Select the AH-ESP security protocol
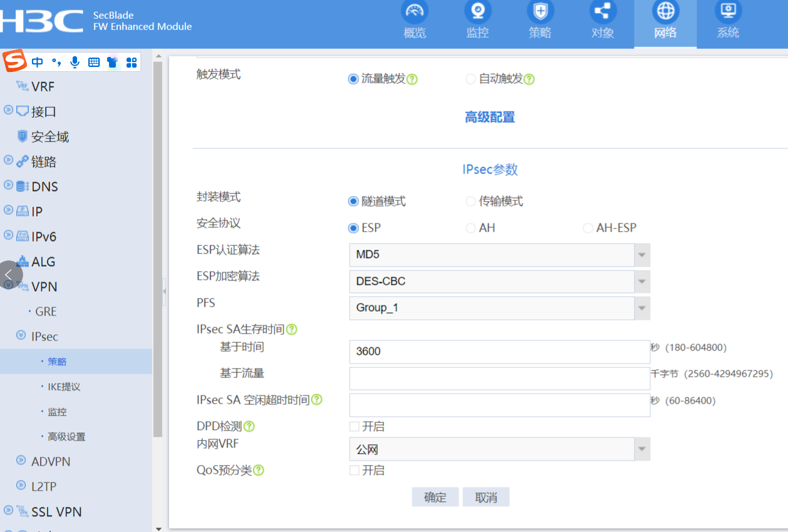Screen dimensions: 788x532 click(x=588, y=228)
